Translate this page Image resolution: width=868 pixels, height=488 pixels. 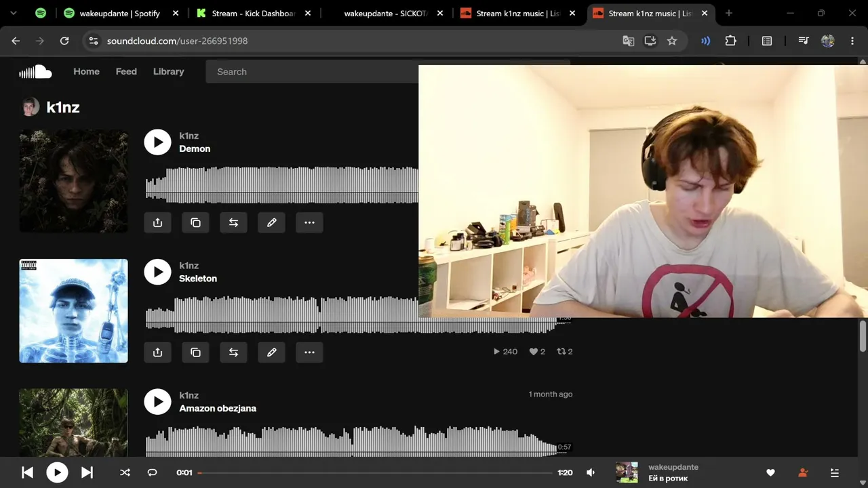(x=629, y=41)
